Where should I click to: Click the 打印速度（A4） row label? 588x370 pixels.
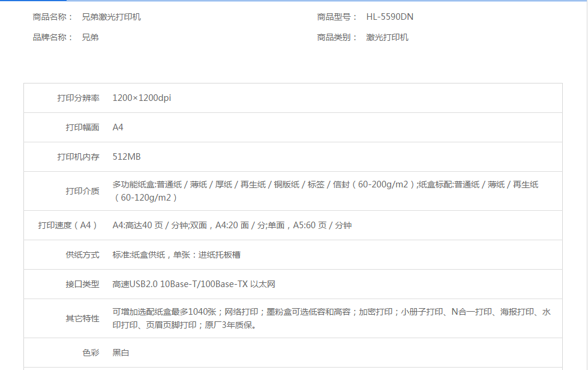tap(68, 225)
